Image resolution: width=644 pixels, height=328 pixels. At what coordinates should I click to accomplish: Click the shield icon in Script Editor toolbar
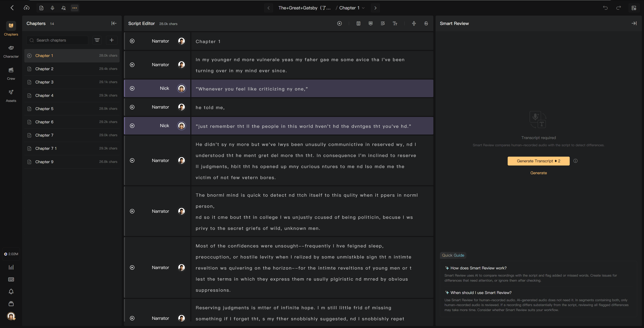point(371,23)
